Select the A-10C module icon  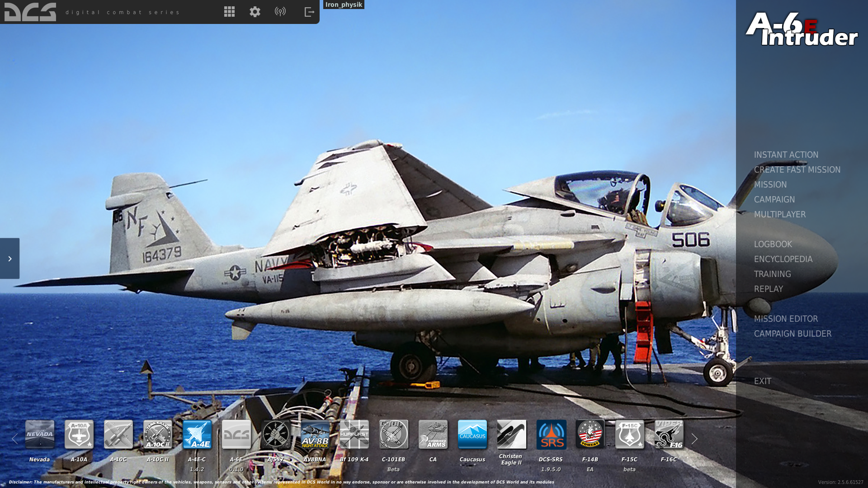(x=118, y=434)
